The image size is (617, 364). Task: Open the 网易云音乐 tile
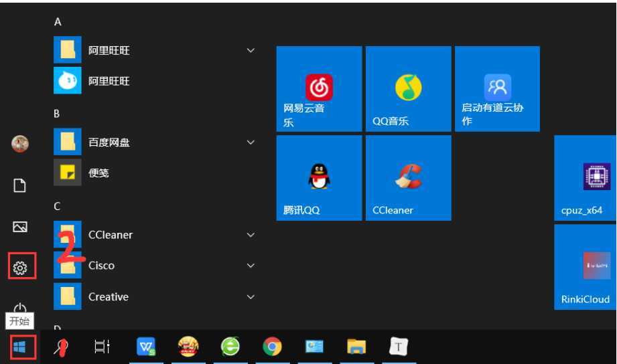click(x=319, y=89)
